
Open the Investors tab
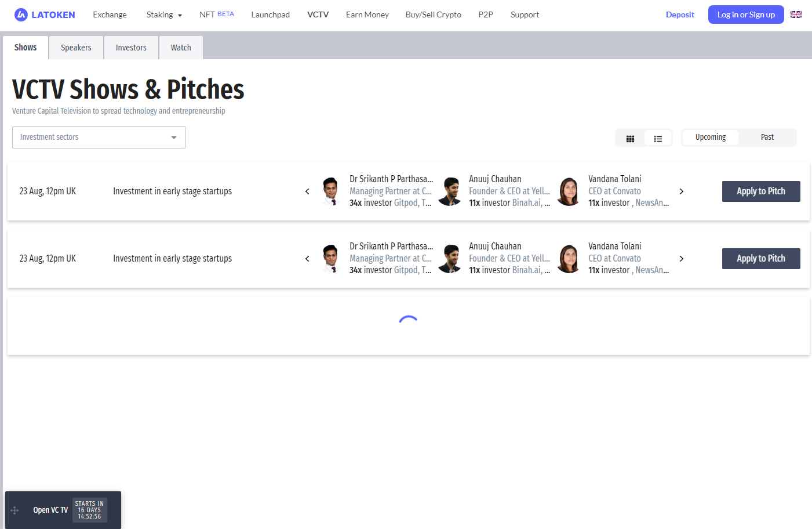pyautogui.click(x=131, y=48)
